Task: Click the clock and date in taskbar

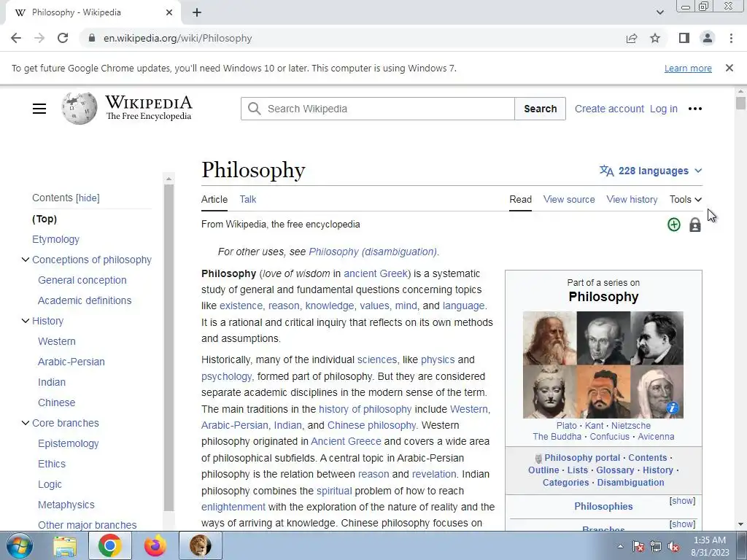Action: 709,546
